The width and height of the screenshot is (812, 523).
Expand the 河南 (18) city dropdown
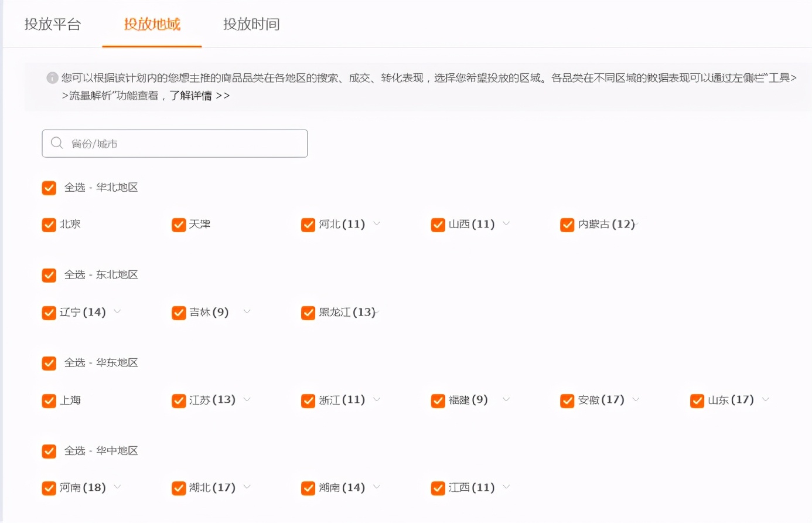[x=117, y=487]
